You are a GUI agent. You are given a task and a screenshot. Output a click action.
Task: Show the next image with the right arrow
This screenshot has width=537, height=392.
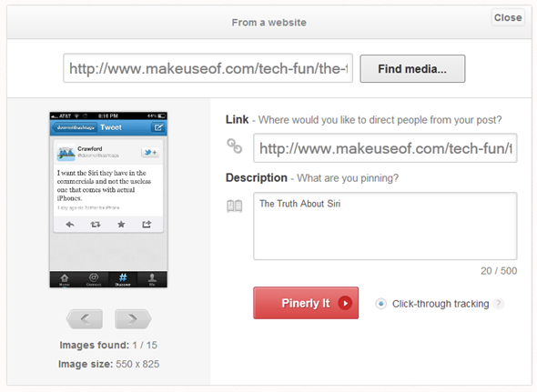point(133,319)
